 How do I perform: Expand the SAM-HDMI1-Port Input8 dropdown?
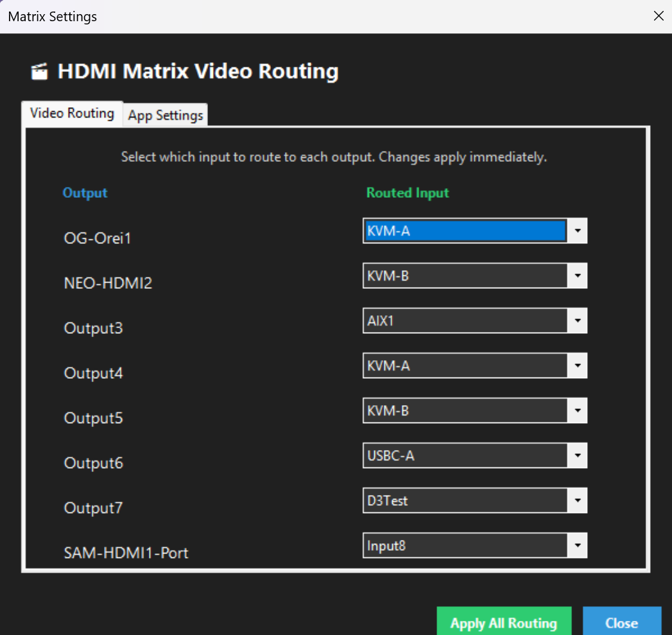pyautogui.click(x=577, y=546)
